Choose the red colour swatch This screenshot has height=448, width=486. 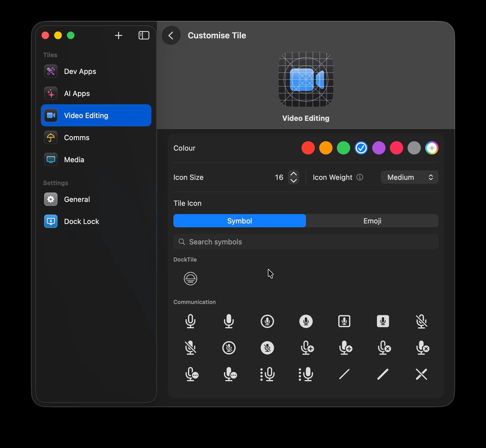pos(308,148)
